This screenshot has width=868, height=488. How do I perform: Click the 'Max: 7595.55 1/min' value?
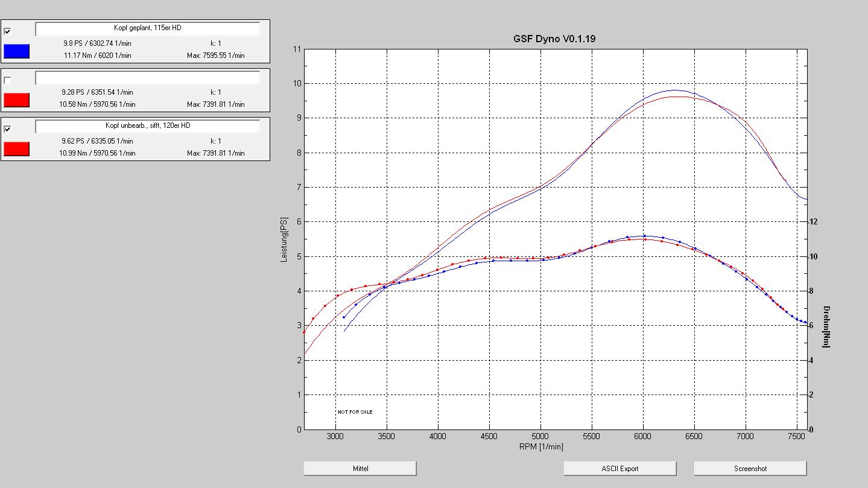click(215, 55)
